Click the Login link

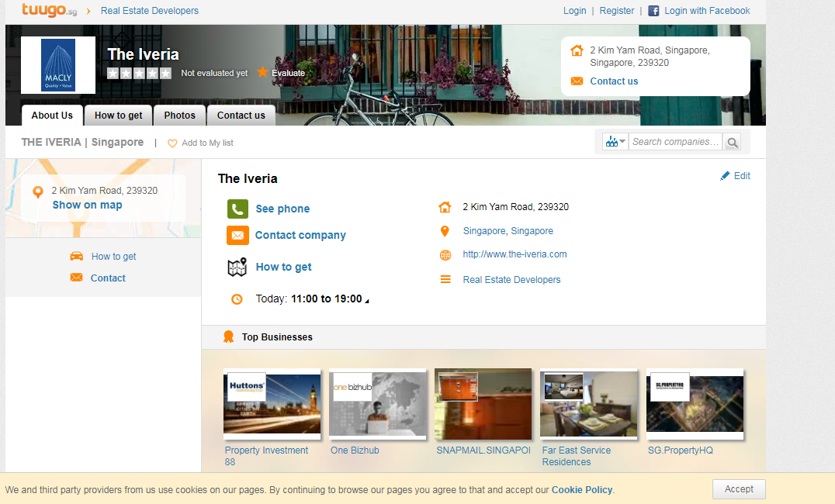point(574,11)
